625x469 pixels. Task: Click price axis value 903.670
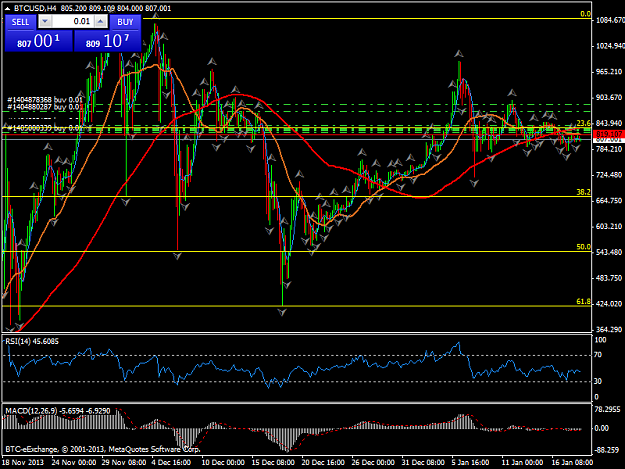pyautogui.click(x=609, y=97)
